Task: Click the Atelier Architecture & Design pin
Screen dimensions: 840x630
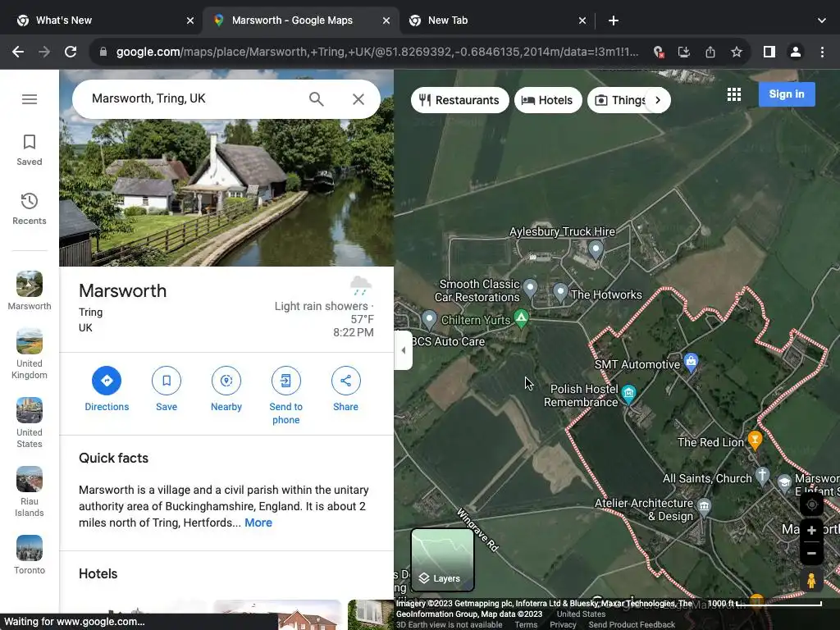Action: (x=705, y=505)
